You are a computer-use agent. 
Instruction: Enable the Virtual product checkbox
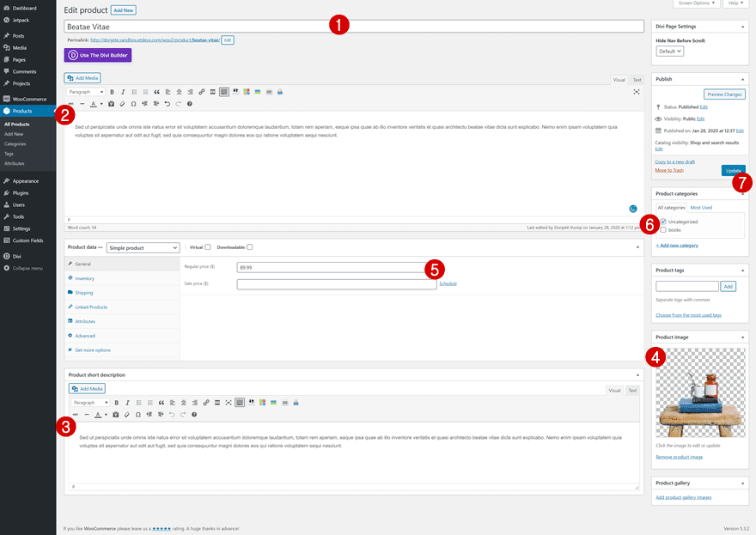(208, 247)
